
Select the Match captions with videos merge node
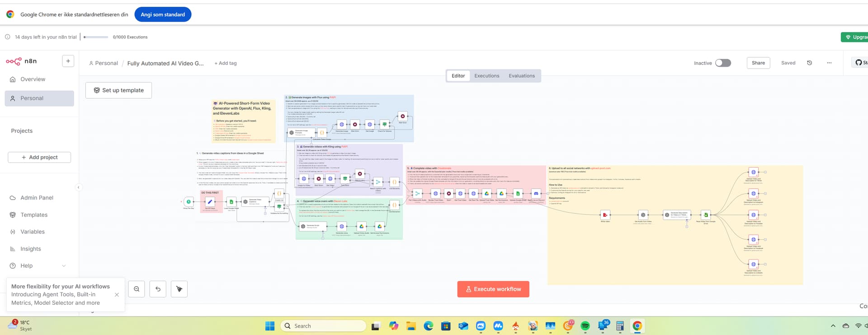(378, 182)
